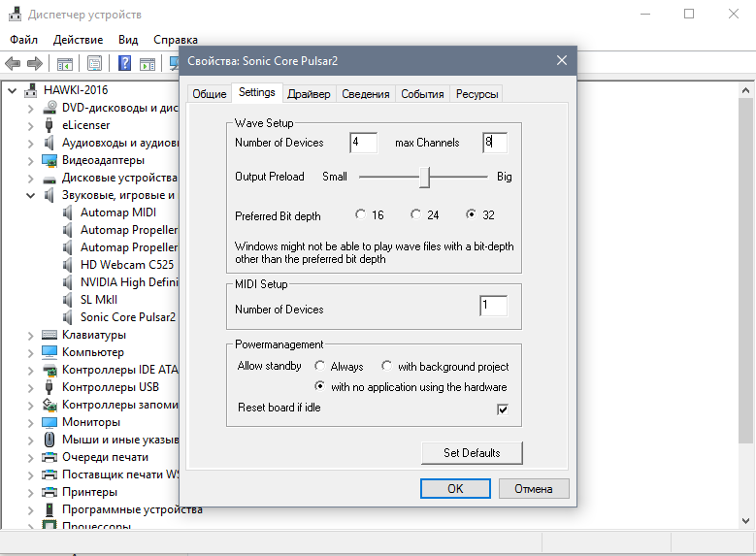Click the Back arrow toolbar icon
The height and width of the screenshot is (556, 756).
13,63
